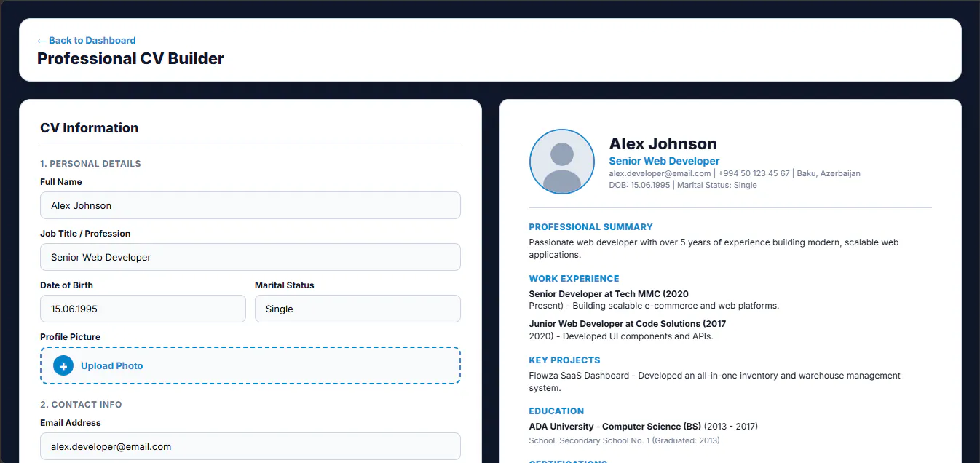
Task: Click the large "Alex Johnson" name in the preview
Action: pos(663,143)
